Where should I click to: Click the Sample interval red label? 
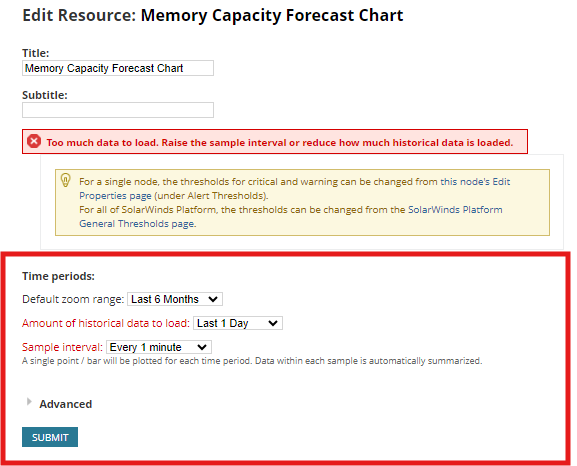click(x=62, y=347)
